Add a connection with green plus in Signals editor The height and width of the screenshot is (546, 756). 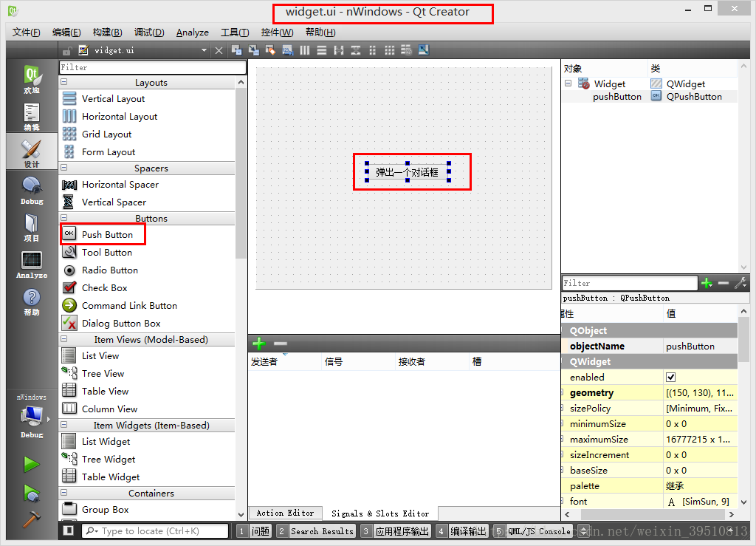click(259, 344)
